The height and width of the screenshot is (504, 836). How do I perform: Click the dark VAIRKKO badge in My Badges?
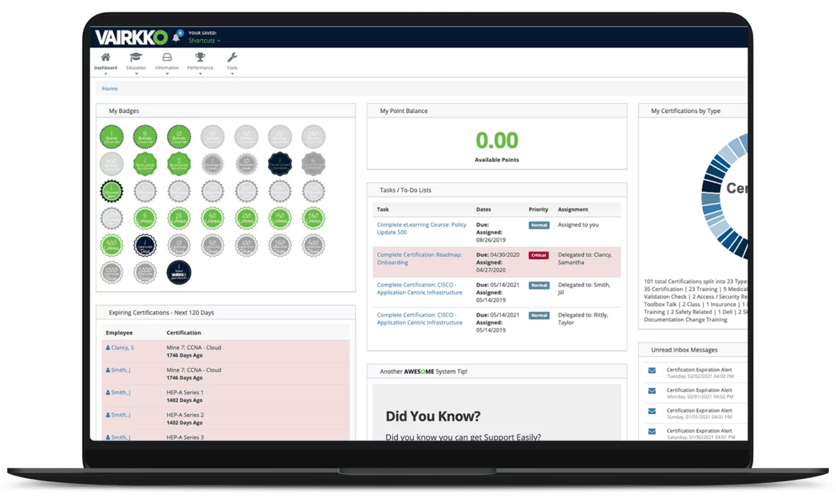coord(179,273)
